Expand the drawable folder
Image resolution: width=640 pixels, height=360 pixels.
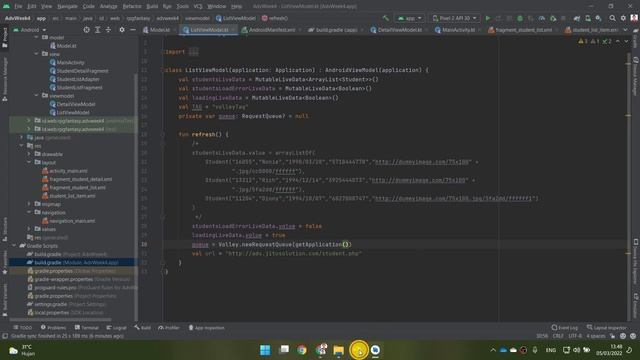29,154
